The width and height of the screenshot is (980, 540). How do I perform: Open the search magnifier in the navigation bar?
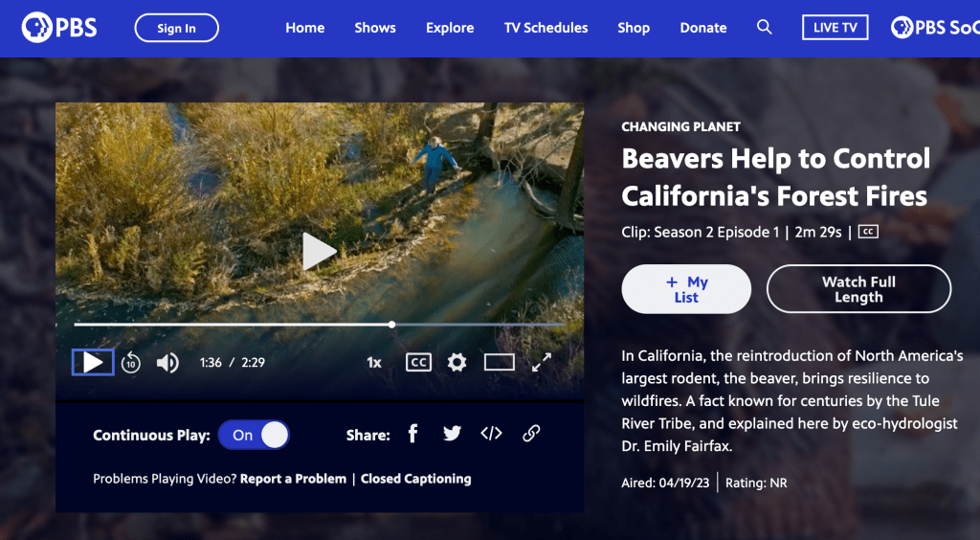coord(764,28)
